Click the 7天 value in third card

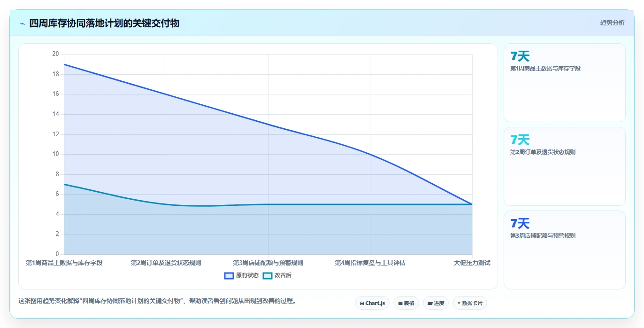pyautogui.click(x=520, y=224)
